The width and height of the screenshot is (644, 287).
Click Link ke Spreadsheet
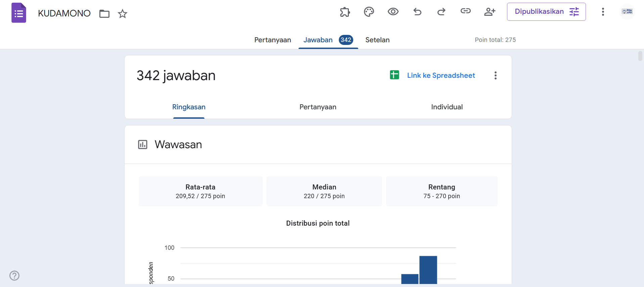click(441, 75)
